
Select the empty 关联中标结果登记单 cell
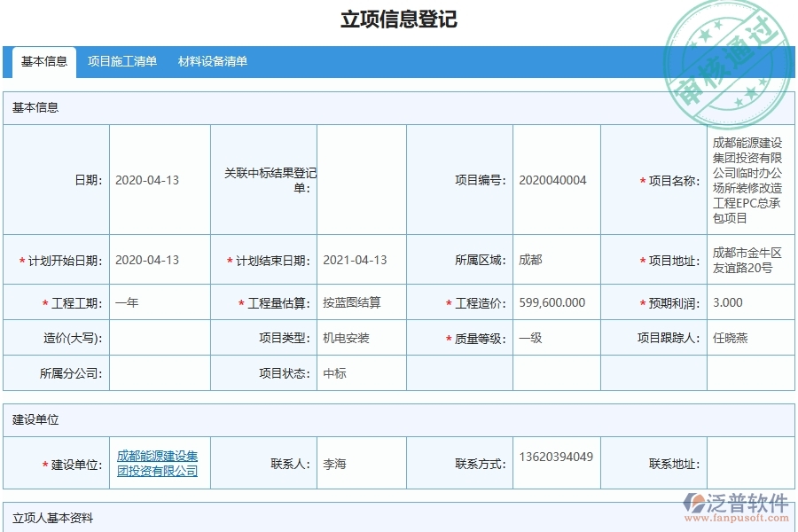(364, 179)
